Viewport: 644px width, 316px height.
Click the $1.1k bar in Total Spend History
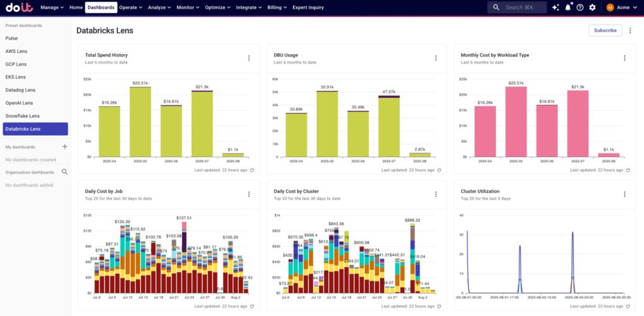[x=233, y=155]
